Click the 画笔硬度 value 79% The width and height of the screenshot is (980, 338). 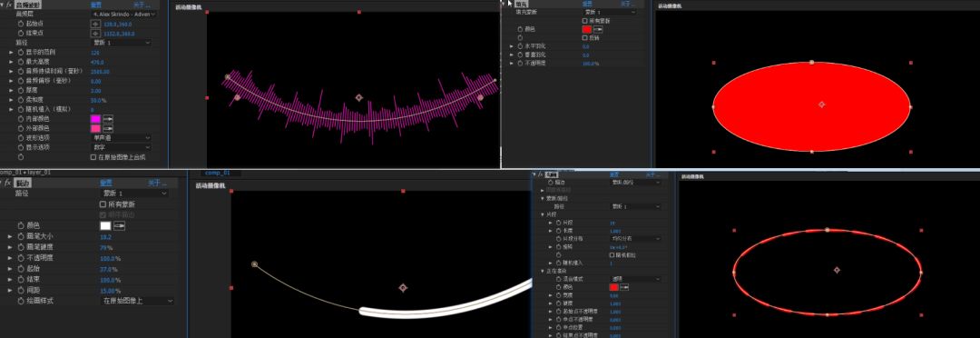106,248
